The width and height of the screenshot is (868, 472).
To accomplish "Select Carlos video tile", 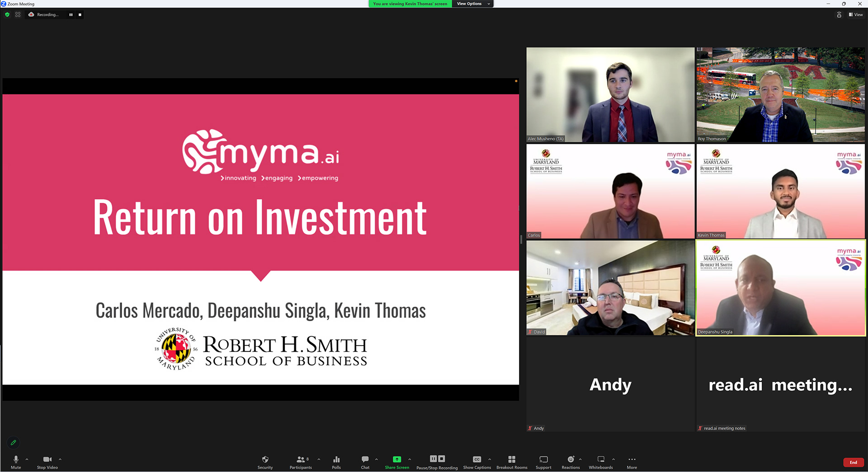I will 610,192.
